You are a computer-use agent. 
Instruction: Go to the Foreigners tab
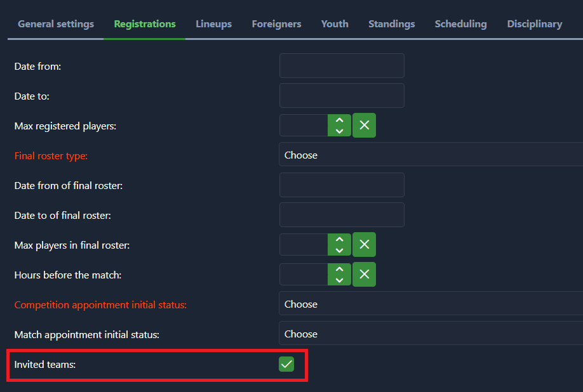(276, 24)
